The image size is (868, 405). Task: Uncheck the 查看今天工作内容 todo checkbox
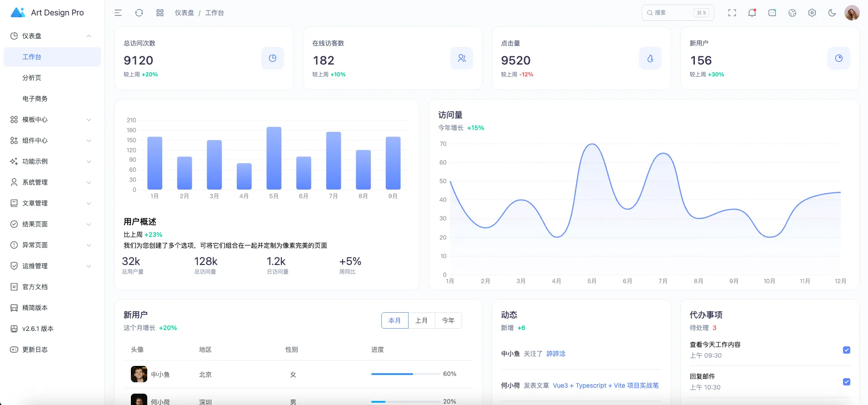pos(847,350)
